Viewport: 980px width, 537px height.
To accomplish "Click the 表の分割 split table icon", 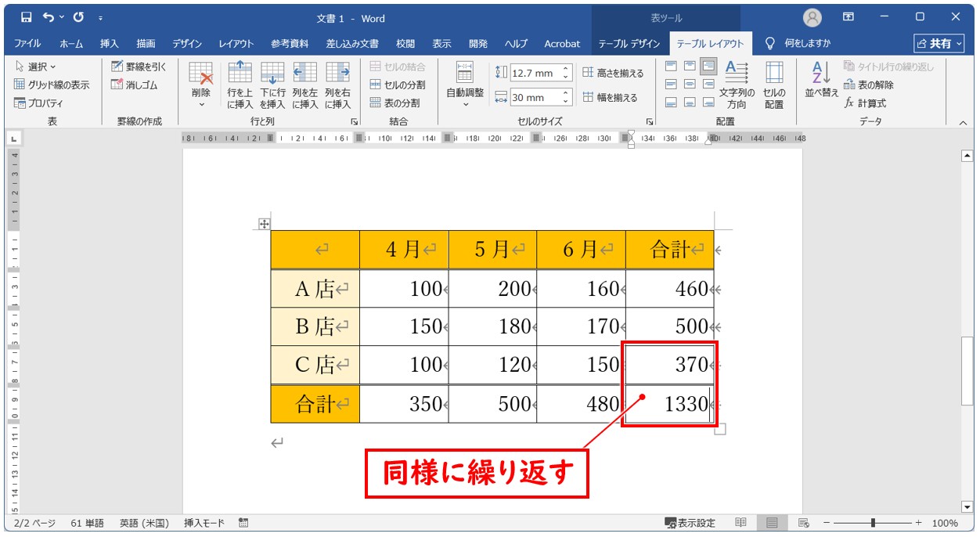I will (x=376, y=103).
